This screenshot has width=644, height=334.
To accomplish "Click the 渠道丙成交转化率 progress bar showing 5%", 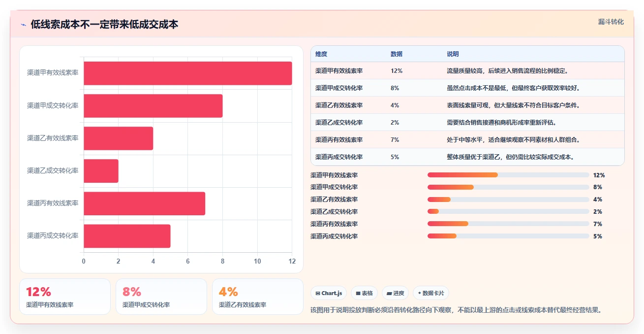I will (508, 236).
